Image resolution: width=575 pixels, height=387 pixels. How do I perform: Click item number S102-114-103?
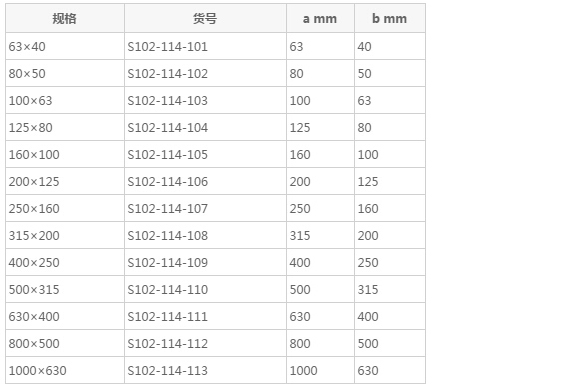tap(168, 101)
